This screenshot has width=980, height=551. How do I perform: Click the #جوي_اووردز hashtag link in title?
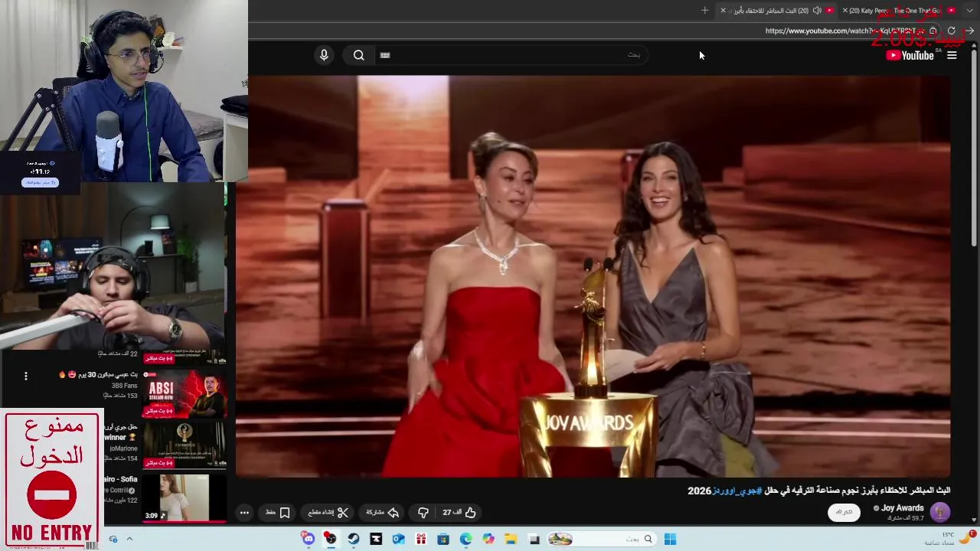(737, 491)
